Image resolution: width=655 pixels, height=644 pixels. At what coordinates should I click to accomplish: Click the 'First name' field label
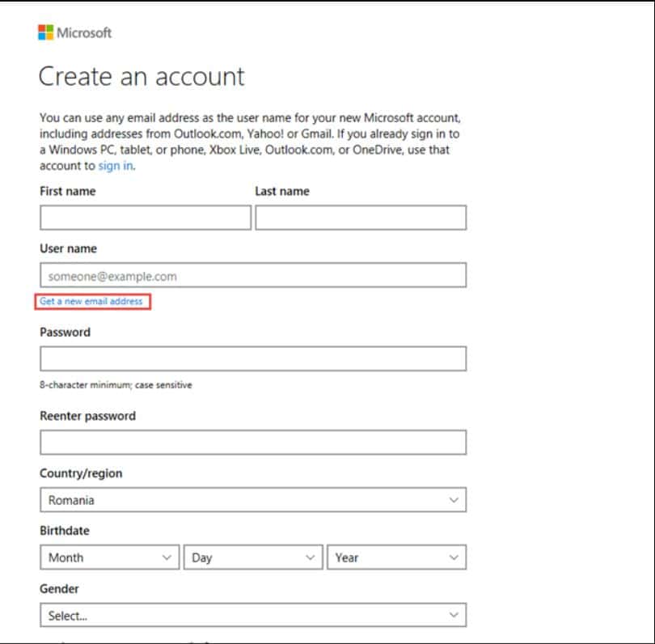point(68,192)
